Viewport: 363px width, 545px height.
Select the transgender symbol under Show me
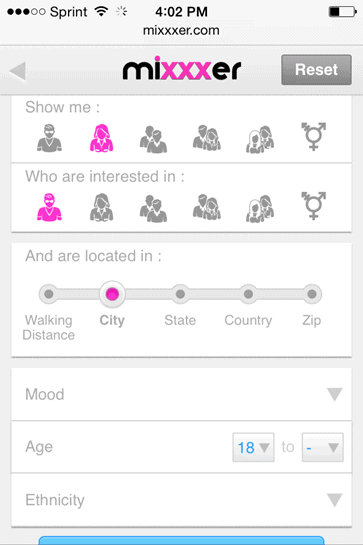313,136
